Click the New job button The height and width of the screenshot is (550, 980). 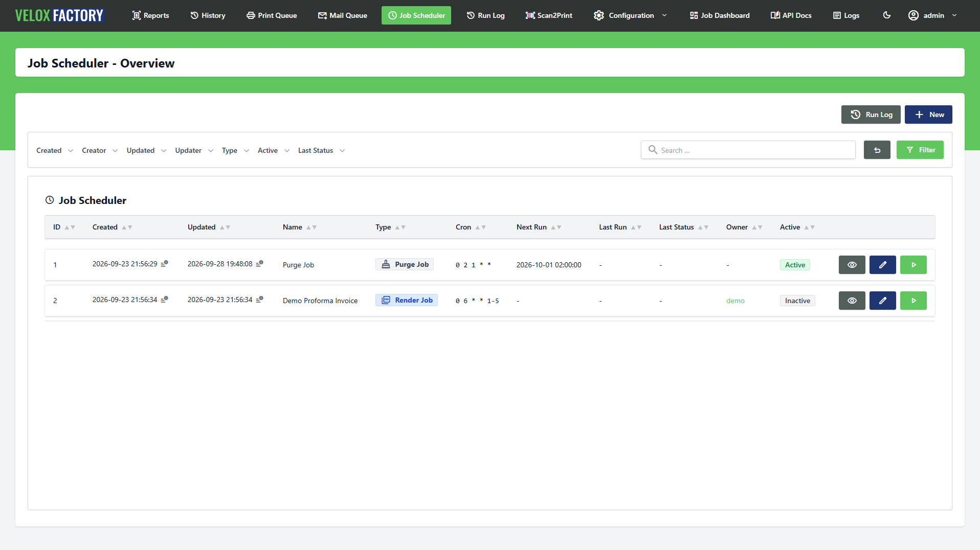pyautogui.click(x=928, y=114)
